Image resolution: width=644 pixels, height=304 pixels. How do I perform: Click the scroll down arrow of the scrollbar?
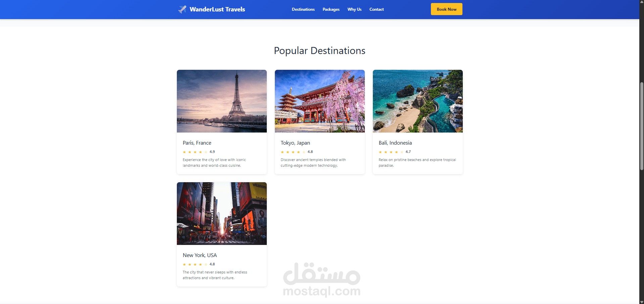[642, 302]
